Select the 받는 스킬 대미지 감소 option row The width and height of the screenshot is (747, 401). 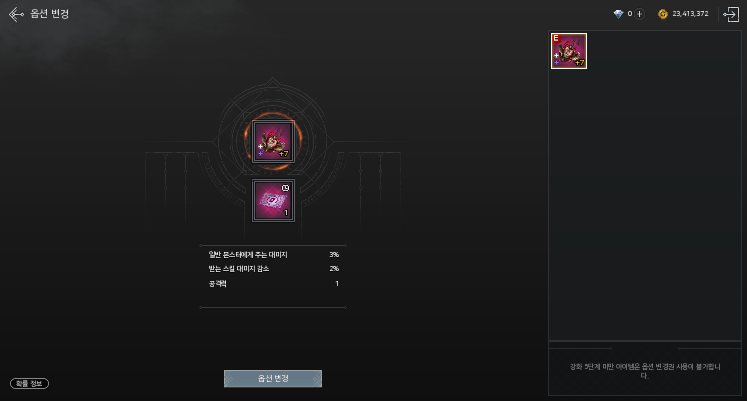click(273, 269)
